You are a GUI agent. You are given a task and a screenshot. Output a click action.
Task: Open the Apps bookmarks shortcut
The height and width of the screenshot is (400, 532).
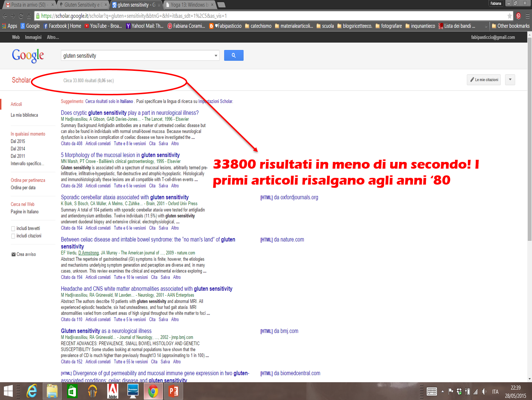click(10, 26)
